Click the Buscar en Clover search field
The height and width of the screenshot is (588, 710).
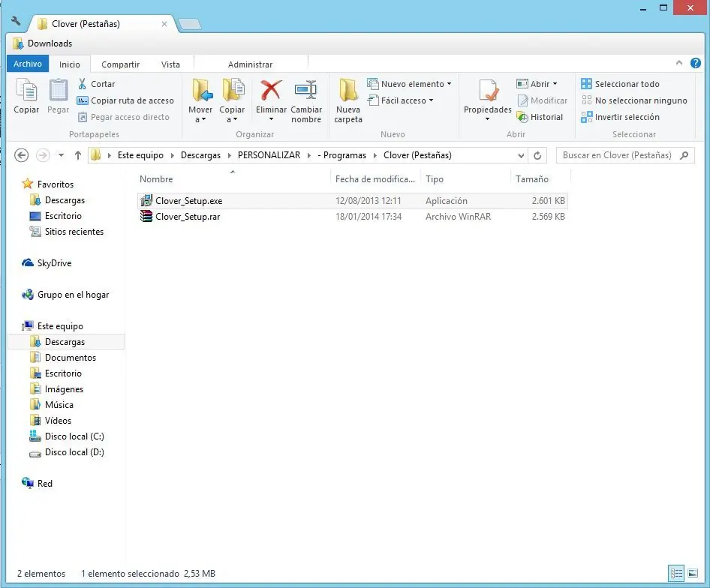point(625,155)
